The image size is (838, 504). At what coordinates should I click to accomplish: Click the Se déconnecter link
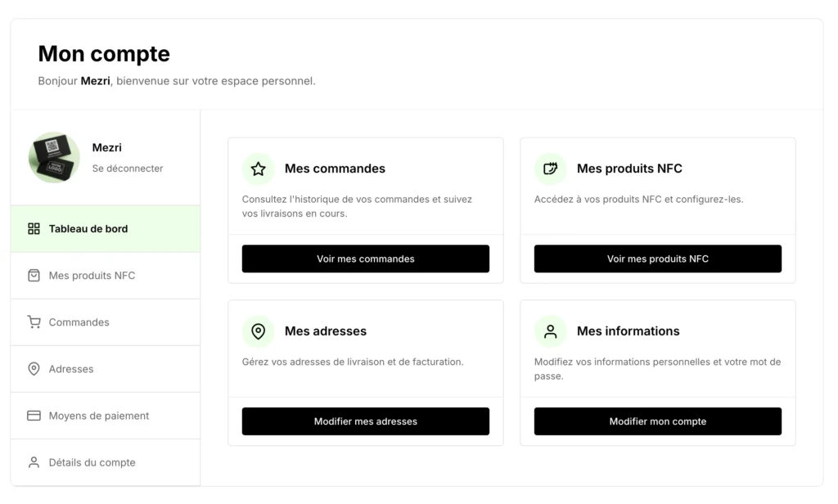[x=128, y=169]
